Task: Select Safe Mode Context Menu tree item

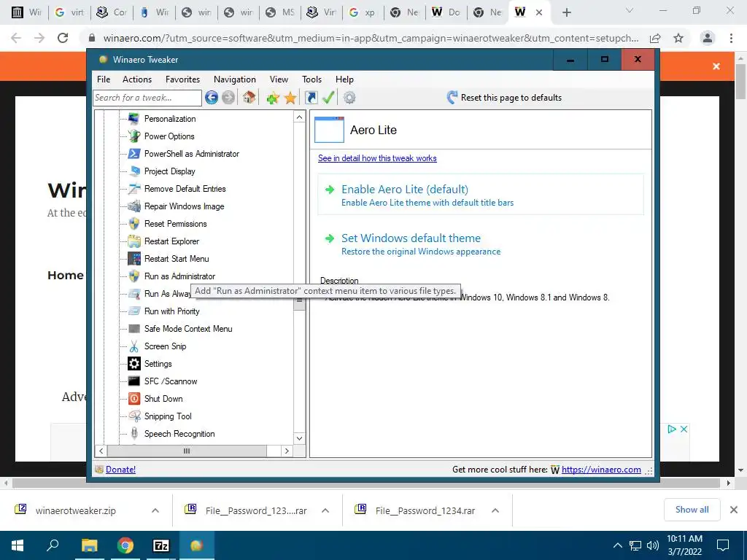Action: click(188, 329)
